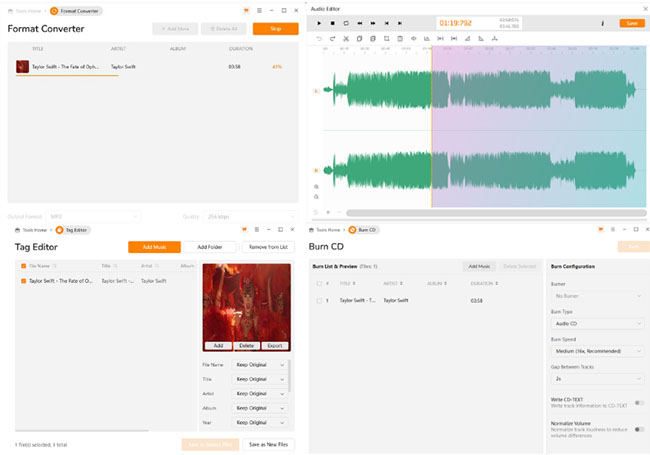The height and width of the screenshot is (455, 650).
Task: Open the Burn Type Audio CD dropdown
Action: click(x=597, y=324)
